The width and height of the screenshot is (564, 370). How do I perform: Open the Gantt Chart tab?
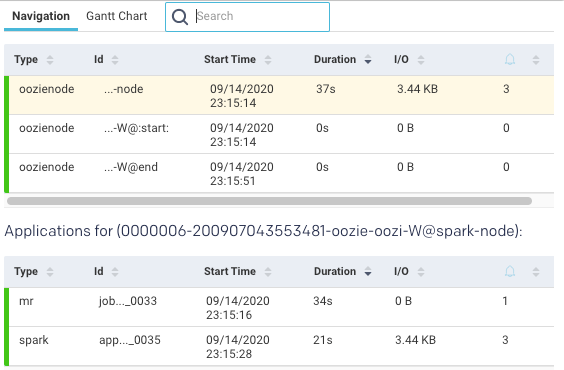(117, 16)
